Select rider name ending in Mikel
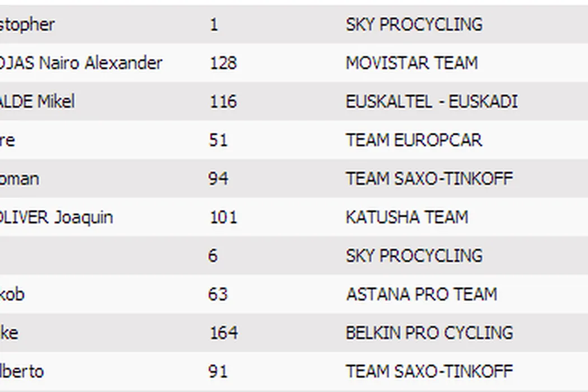The image size is (588, 392). 38,101
